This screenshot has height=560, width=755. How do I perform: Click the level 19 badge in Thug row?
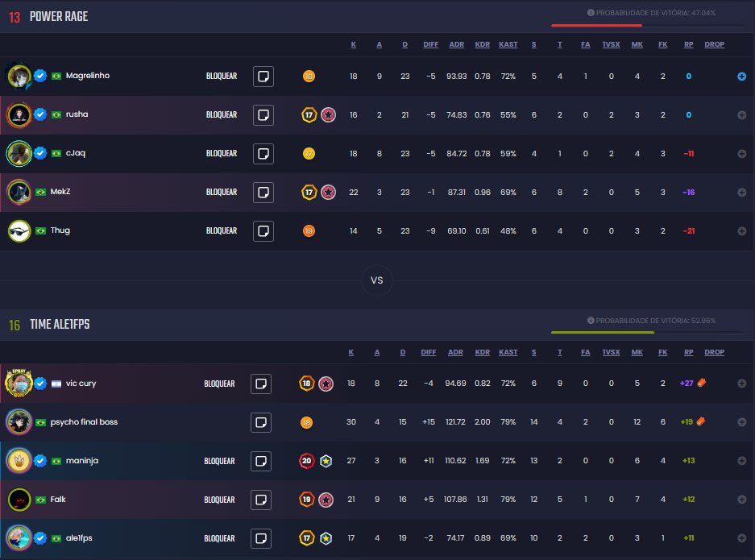tap(309, 230)
